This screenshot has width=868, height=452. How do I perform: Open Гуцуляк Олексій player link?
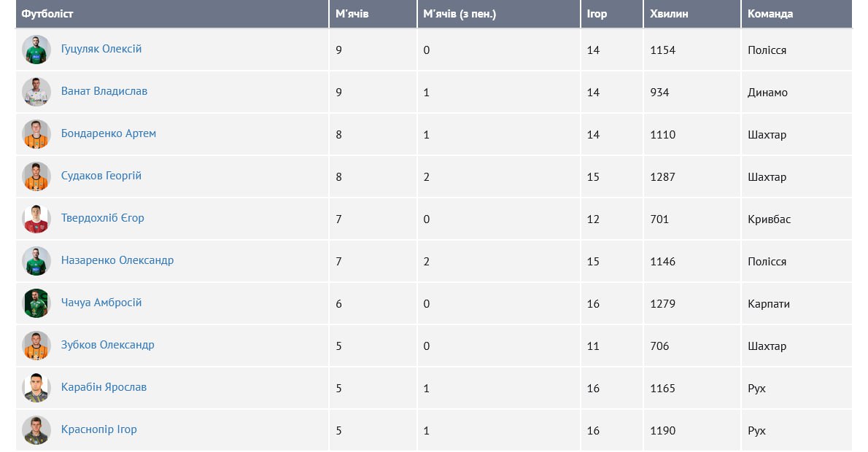[x=101, y=49]
